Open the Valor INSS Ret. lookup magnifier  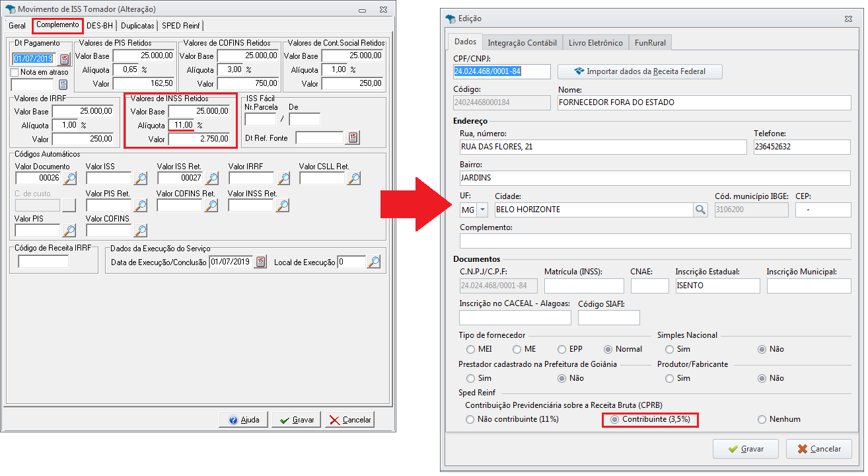pos(283,206)
